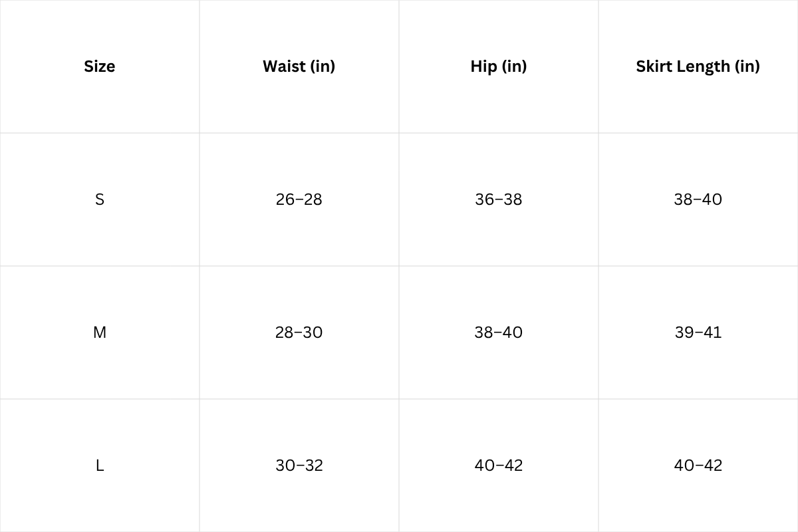Click the L size row label
This screenshot has height=532, width=798.
[x=100, y=465]
